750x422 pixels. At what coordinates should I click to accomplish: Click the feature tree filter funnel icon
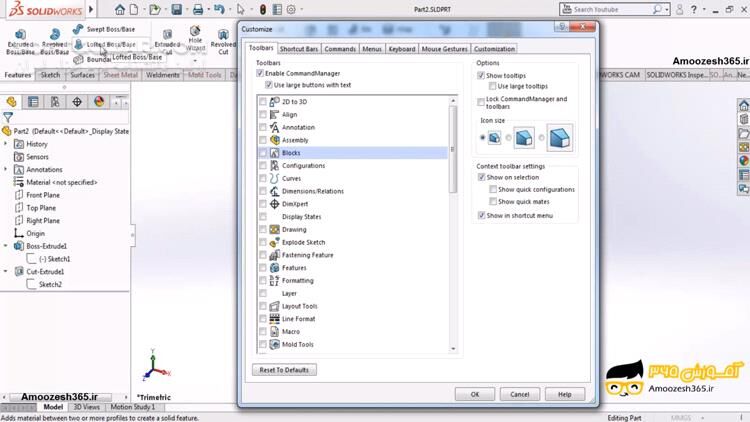tap(9, 117)
